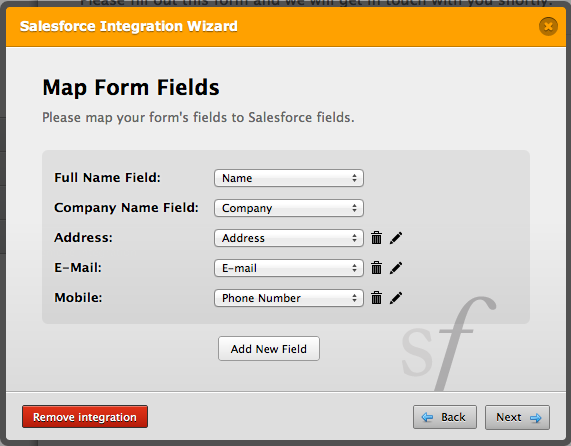
Task: Click the Company Name Field label
Action: 126,208
